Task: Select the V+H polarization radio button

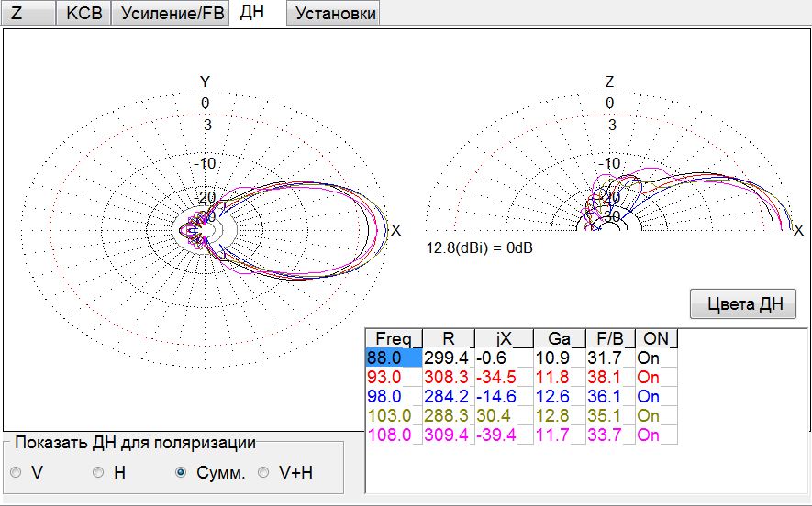Action: click(263, 472)
